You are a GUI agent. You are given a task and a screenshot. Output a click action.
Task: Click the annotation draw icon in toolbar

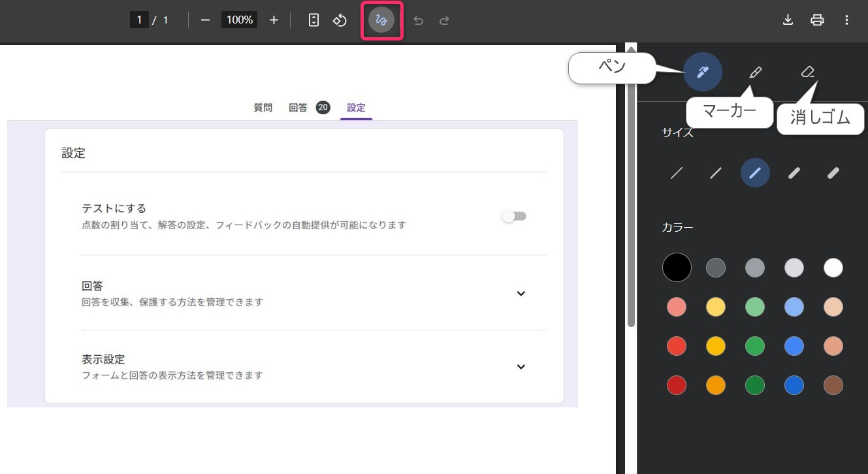[381, 20]
